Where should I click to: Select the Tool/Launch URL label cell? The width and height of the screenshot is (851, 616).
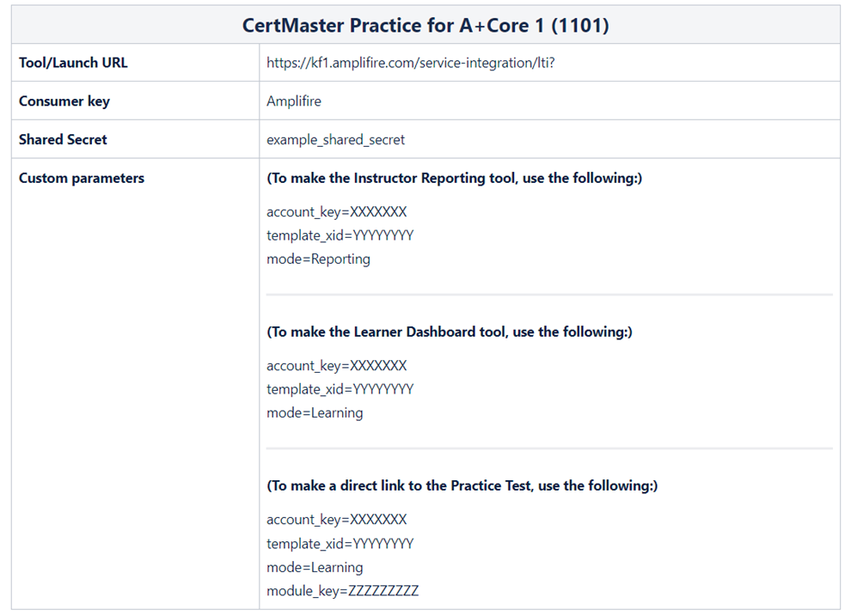click(135, 63)
